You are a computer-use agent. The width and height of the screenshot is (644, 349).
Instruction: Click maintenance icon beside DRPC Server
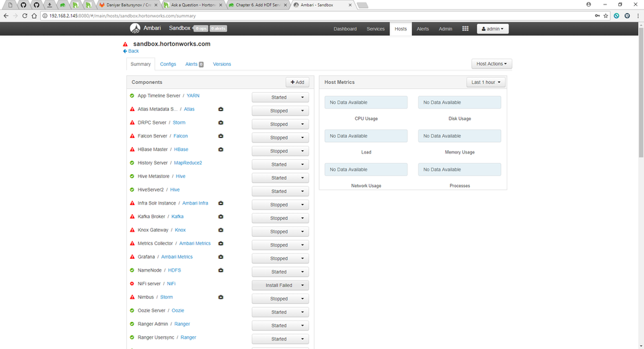220,123
